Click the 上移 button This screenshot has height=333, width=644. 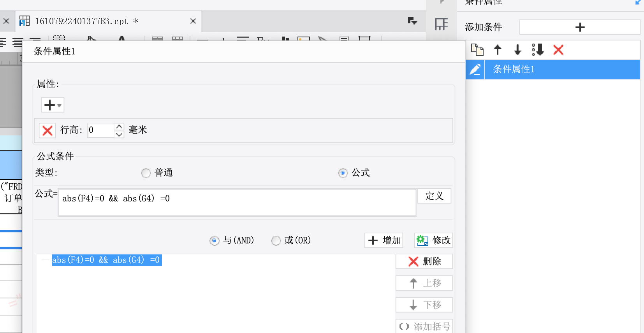click(424, 283)
